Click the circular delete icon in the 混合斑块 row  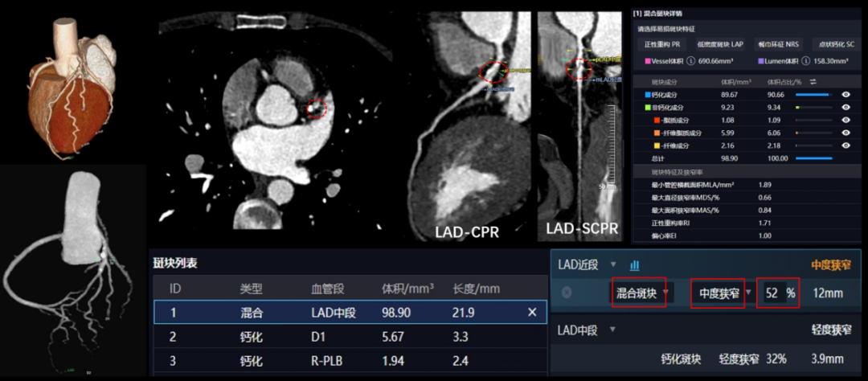567,293
